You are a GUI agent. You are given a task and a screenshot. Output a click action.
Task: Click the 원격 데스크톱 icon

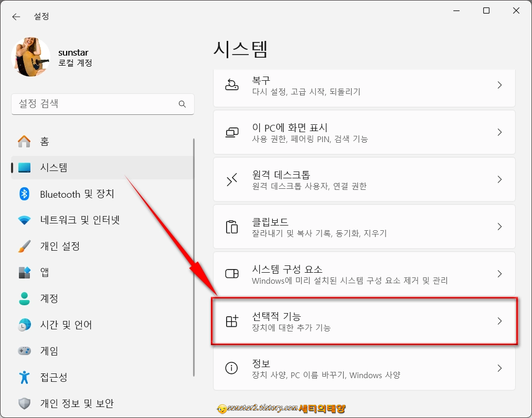pyautogui.click(x=232, y=179)
